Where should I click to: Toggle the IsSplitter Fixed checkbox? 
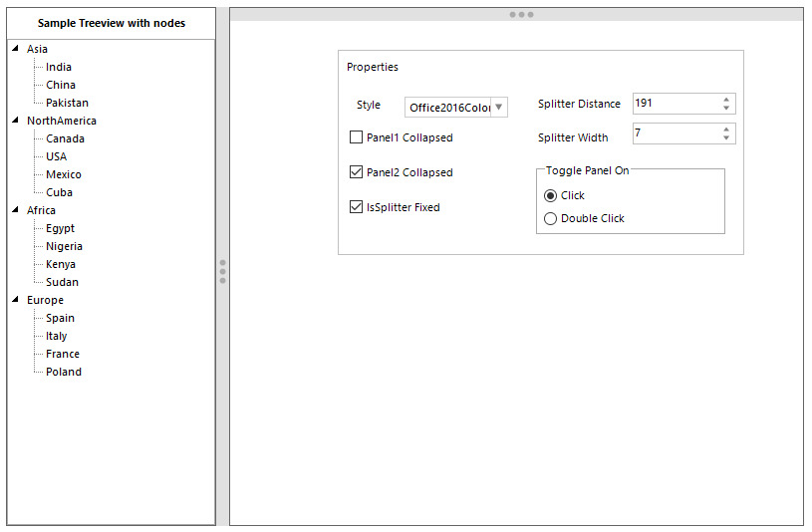point(357,207)
